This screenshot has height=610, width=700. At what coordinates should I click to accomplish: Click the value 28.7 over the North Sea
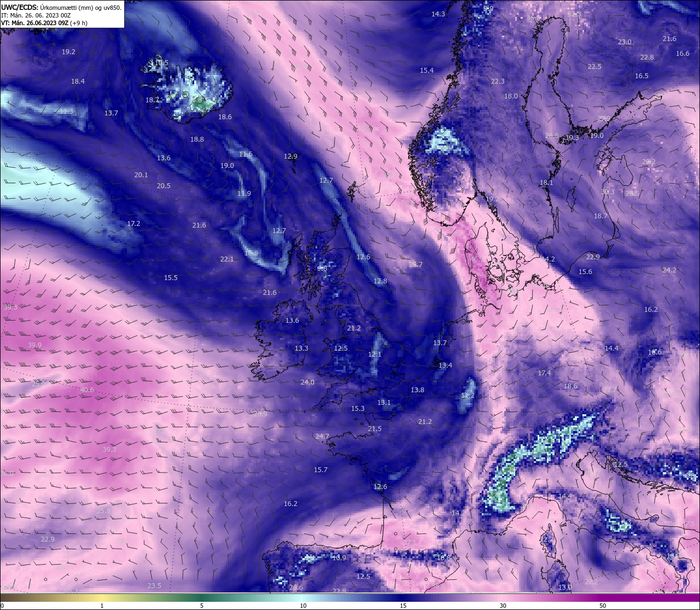tap(416, 265)
